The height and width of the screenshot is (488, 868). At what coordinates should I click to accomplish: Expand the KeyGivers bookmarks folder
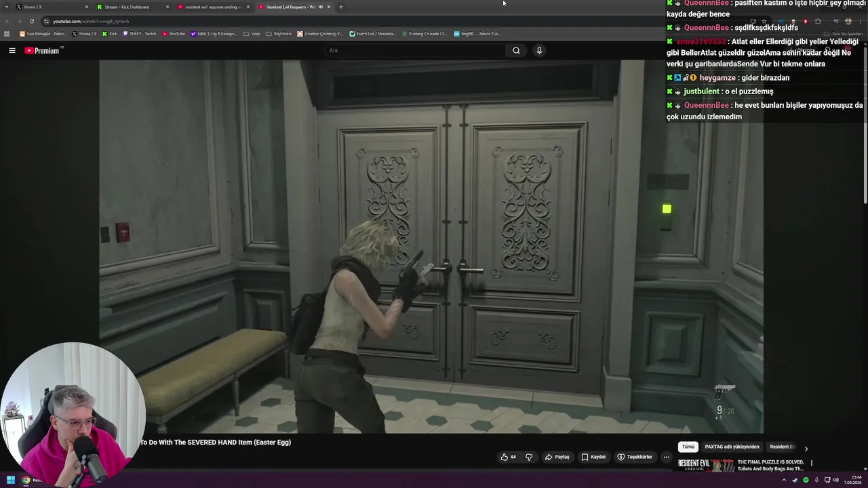tap(279, 33)
